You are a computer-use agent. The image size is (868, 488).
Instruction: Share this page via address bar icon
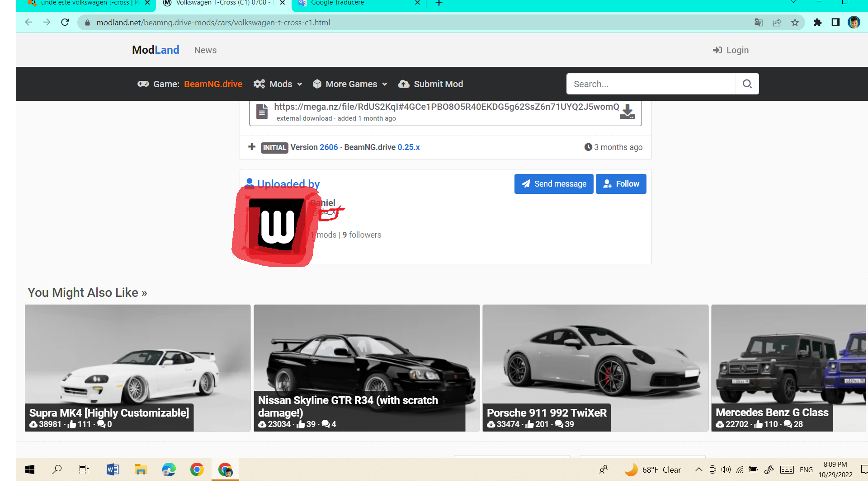tap(777, 23)
